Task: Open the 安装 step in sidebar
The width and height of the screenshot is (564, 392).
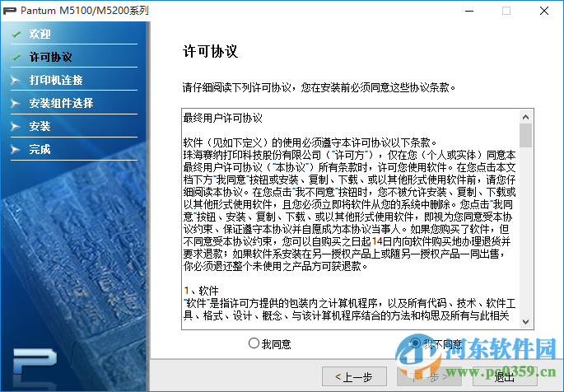Action: pyautogui.click(x=40, y=126)
